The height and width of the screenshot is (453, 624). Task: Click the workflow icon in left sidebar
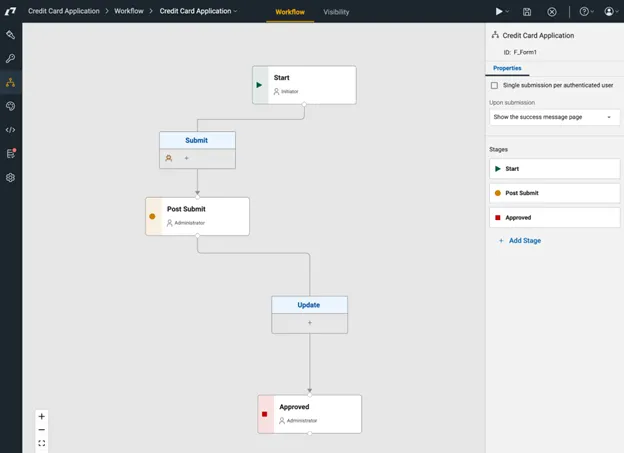click(x=11, y=82)
